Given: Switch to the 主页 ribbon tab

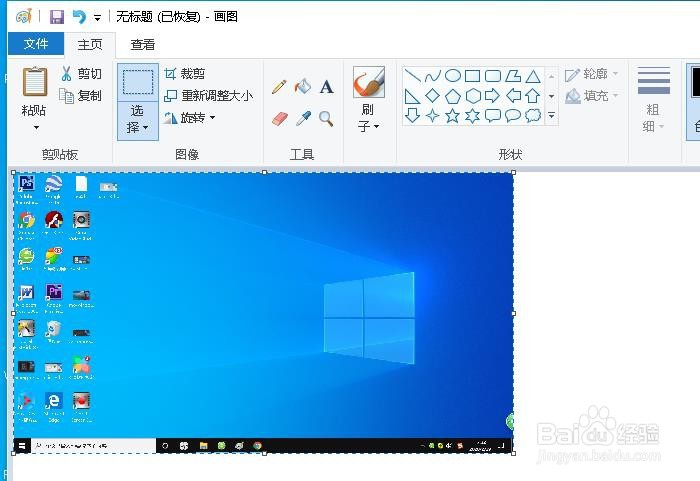Looking at the screenshot, I should tap(90, 44).
